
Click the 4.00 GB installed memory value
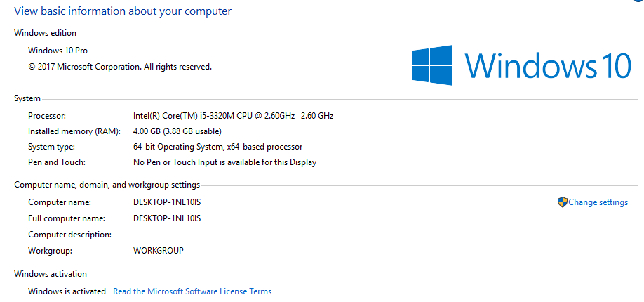[x=177, y=131]
